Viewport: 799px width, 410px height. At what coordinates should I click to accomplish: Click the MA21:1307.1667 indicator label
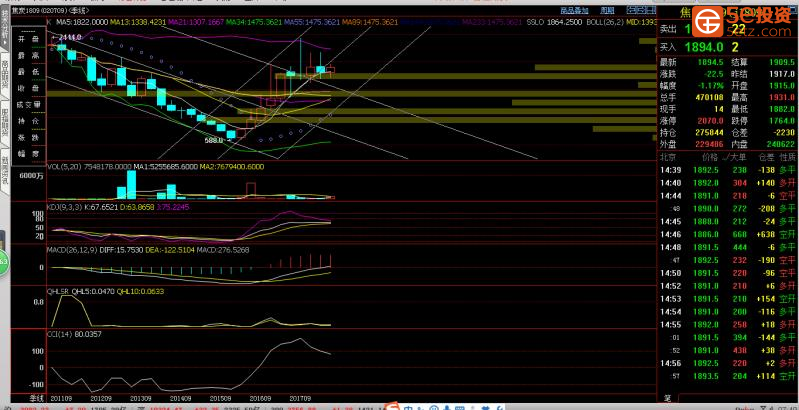click(x=196, y=22)
